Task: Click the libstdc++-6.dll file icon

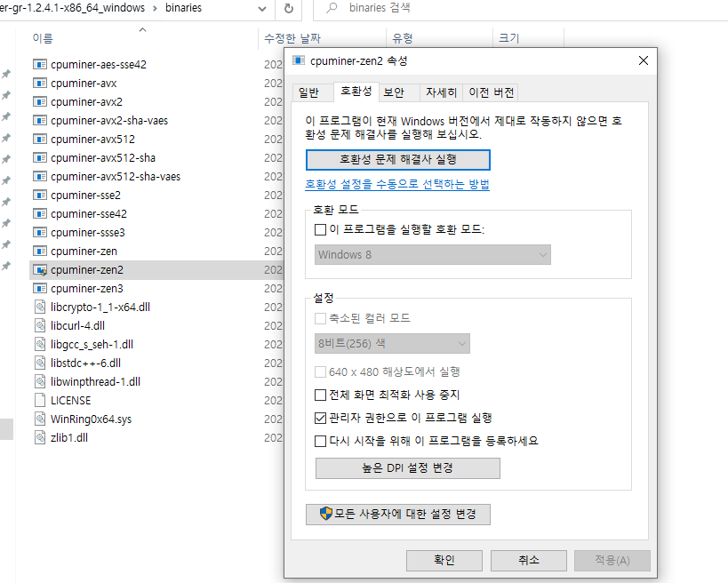Action: click(x=40, y=363)
